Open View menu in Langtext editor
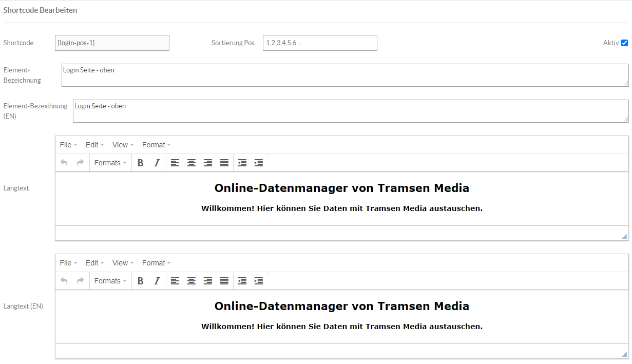Viewport: 632px width, 364px height. click(123, 145)
